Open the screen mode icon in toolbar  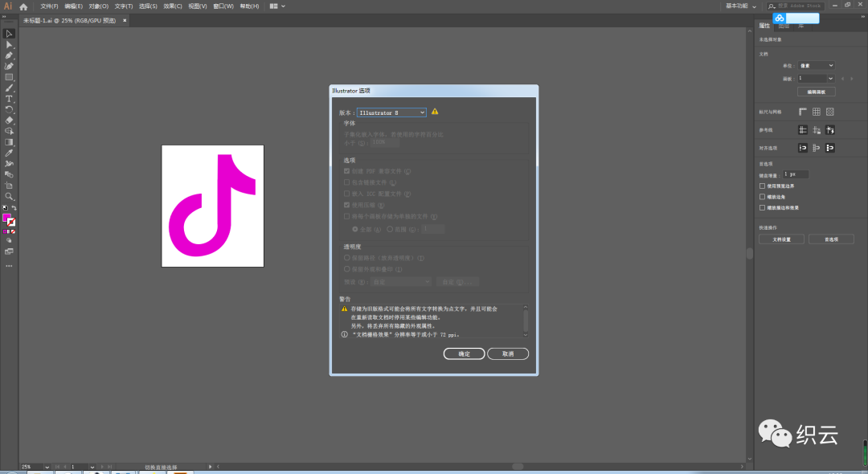(x=9, y=251)
